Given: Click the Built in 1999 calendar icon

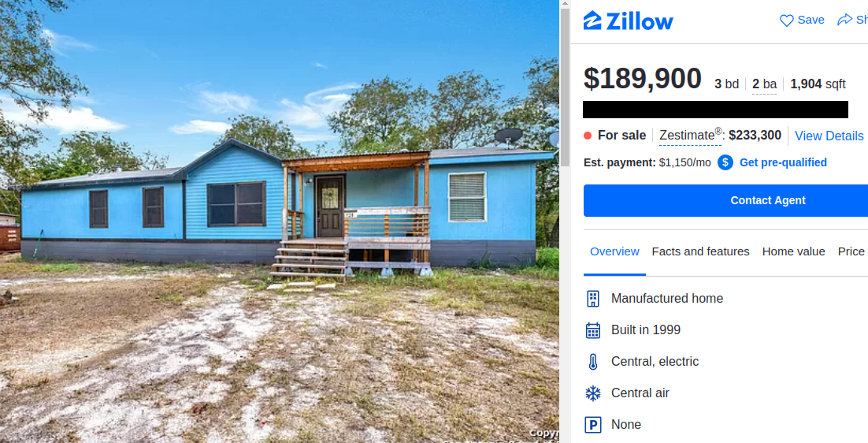Looking at the screenshot, I should [x=593, y=330].
